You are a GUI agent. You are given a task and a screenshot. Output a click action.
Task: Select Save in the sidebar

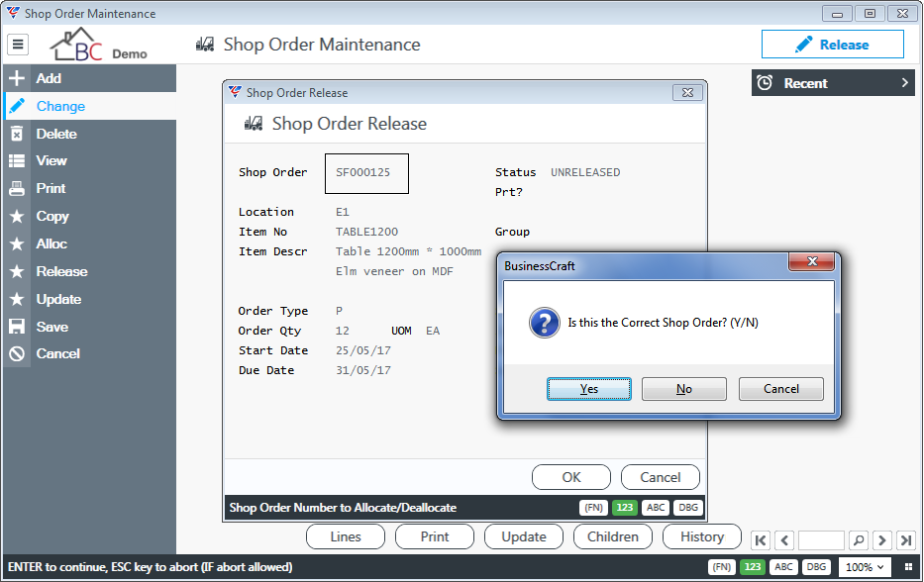[89, 327]
